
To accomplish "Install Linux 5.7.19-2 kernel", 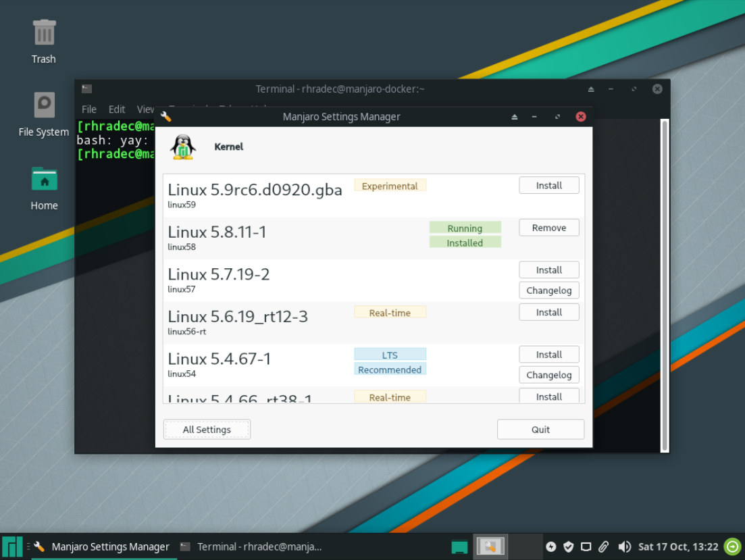I will click(548, 270).
